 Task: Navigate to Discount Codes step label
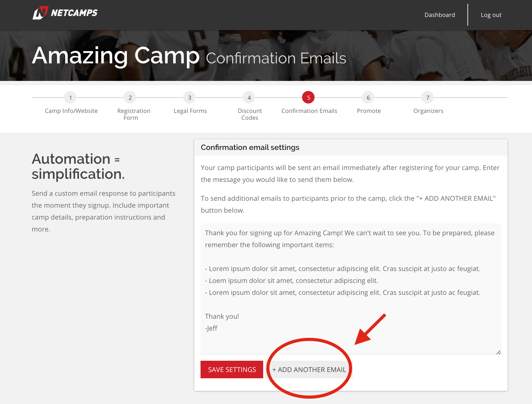pos(249,114)
